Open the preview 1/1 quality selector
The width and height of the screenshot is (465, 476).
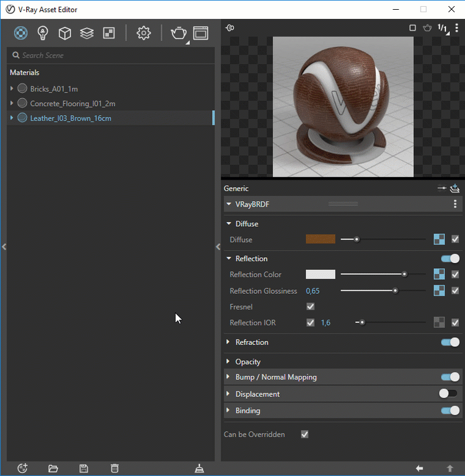click(442, 29)
